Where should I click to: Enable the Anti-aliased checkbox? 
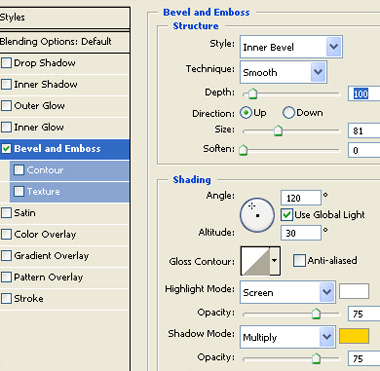click(x=299, y=260)
